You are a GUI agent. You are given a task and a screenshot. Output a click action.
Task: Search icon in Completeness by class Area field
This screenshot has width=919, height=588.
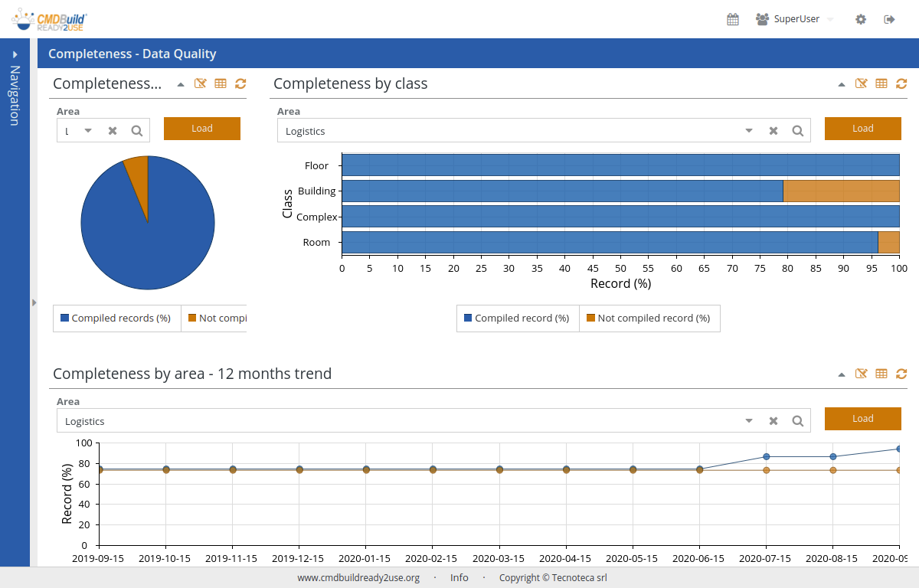click(x=797, y=131)
